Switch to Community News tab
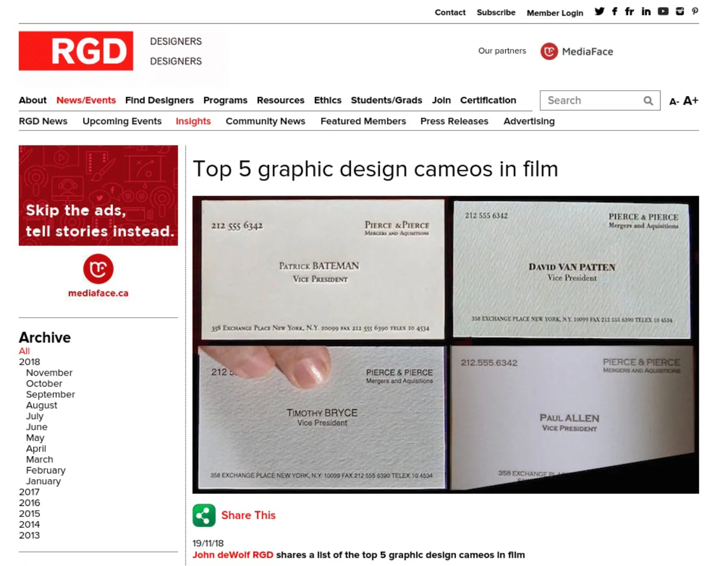Image resolution: width=728 pixels, height=566 pixels. pos(265,121)
